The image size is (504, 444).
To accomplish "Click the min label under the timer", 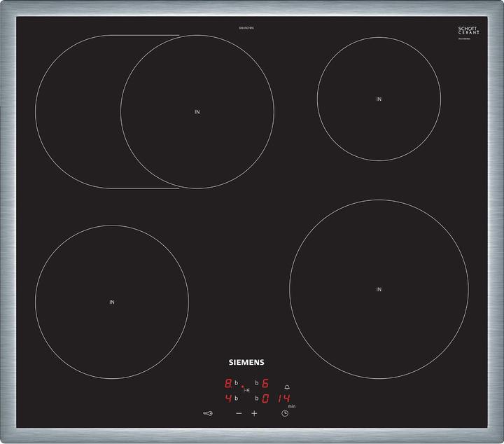I will [x=291, y=407].
